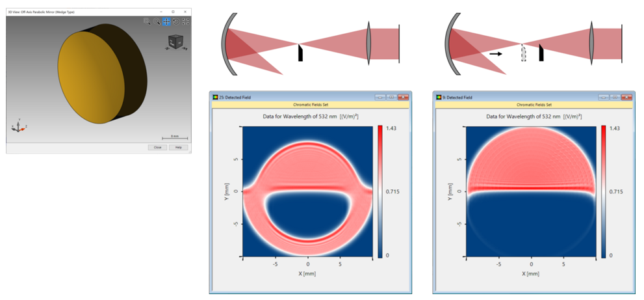The image size is (644, 300).
Task: Click the window icon of 25: Detected Field
Action: tap(216, 98)
